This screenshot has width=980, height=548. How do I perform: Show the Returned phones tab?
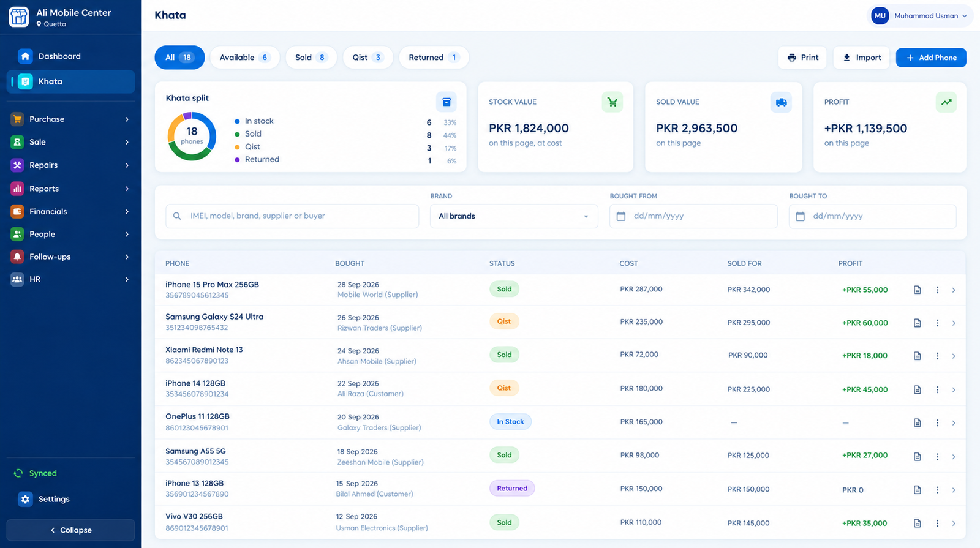[x=434, y=58]
